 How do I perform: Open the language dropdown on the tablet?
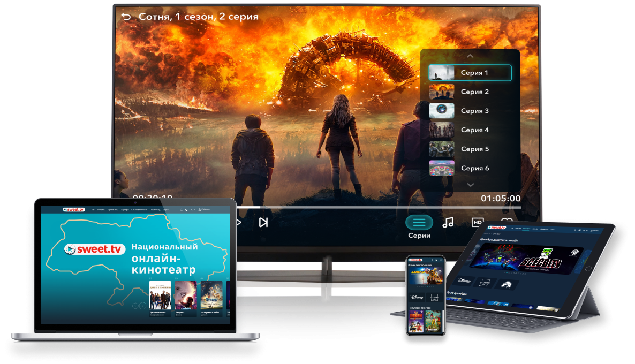585,230
